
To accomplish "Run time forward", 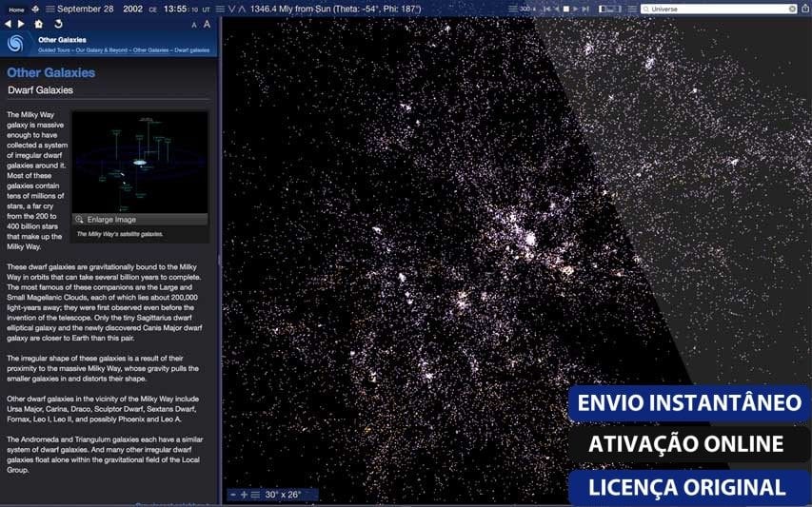I will coord(575,9).
